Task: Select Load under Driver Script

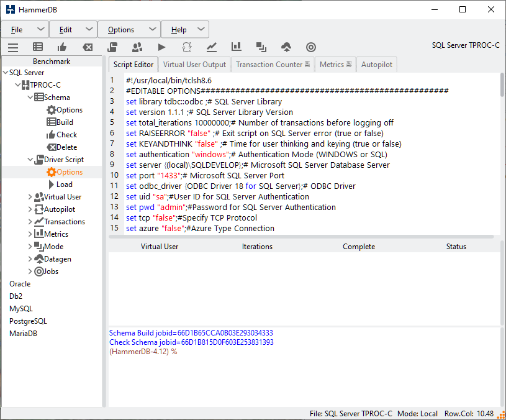Action: [x=60, y=185]
